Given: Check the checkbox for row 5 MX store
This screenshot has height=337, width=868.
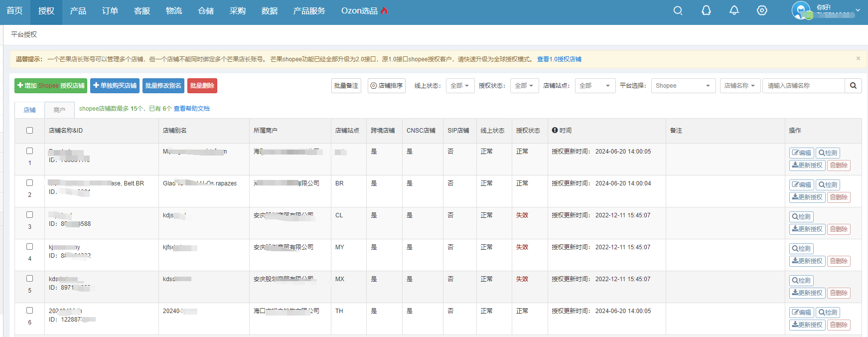Looking at the screenshot, I should (29, 279).
